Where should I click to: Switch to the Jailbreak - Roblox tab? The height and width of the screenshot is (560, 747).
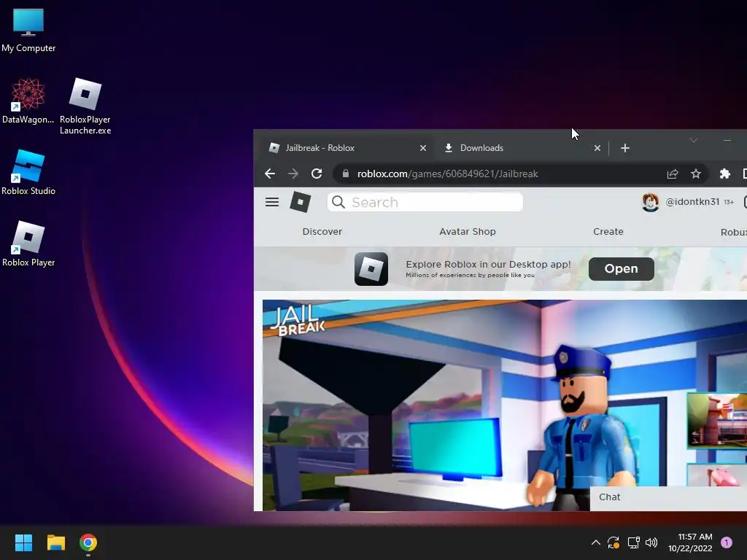(x=347, y=148)
